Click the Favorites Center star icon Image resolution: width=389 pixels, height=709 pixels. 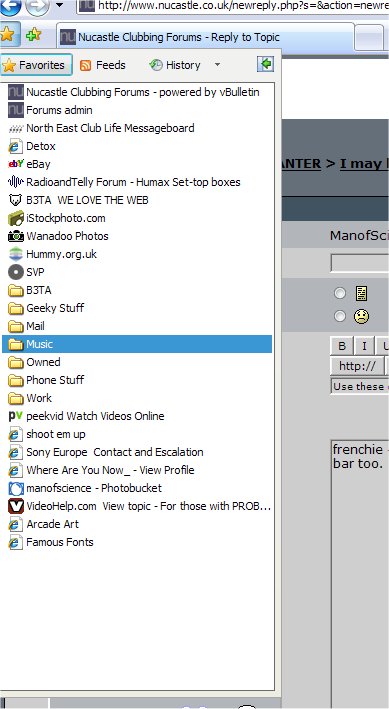[8, 34]
